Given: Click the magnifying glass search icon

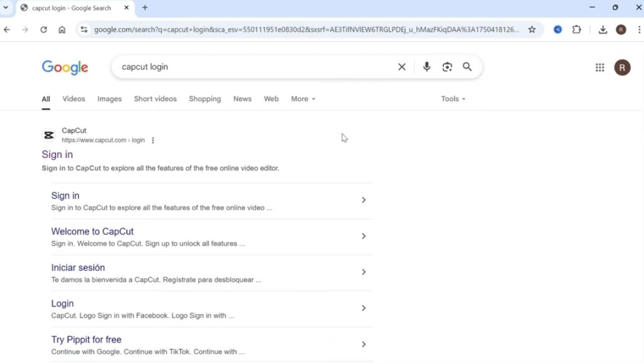Looking at the screenshot, I should [467, 67].
